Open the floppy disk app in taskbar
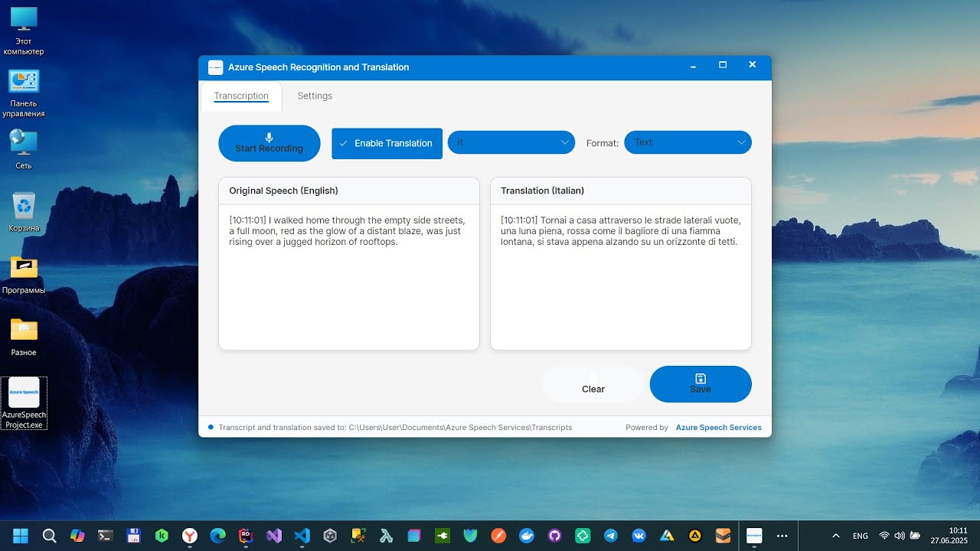The height and width of the screenshot is (551, 980). click(133, 536)
